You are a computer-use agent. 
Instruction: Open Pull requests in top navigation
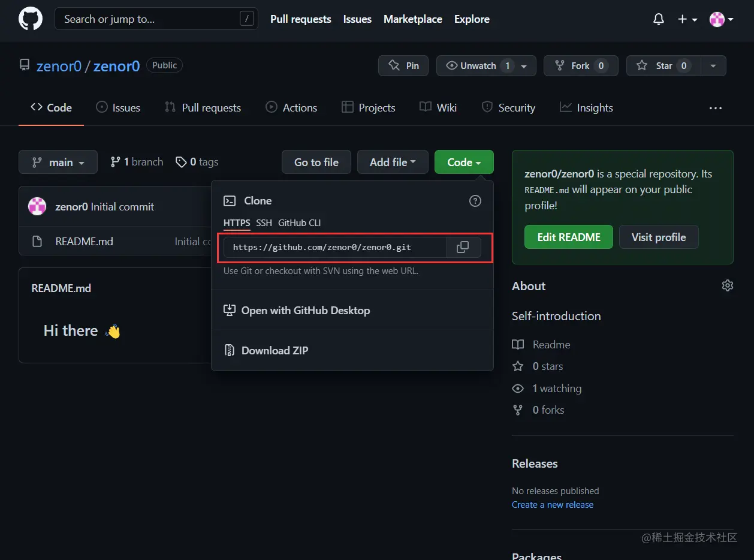(301, 19)
